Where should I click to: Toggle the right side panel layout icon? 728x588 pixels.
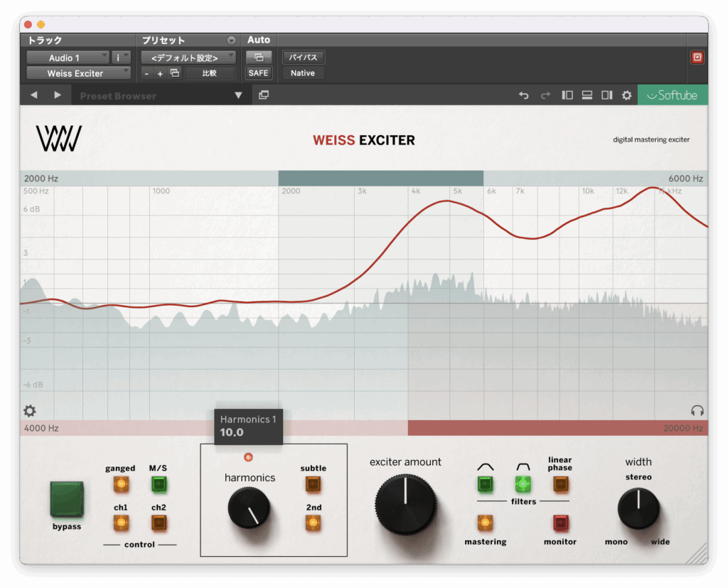(607, 95)
